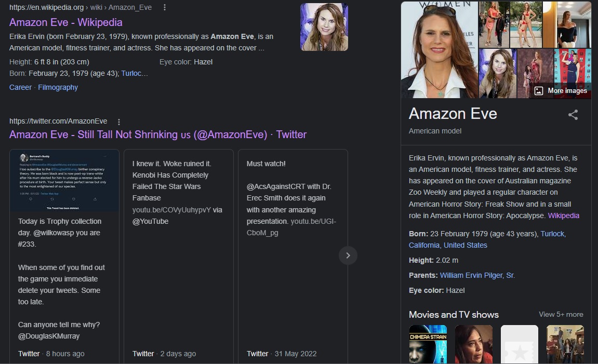Open the bikini-by-the-pool photo in the panel
Viewport: 598px width, 364px height.
(526, 24)
